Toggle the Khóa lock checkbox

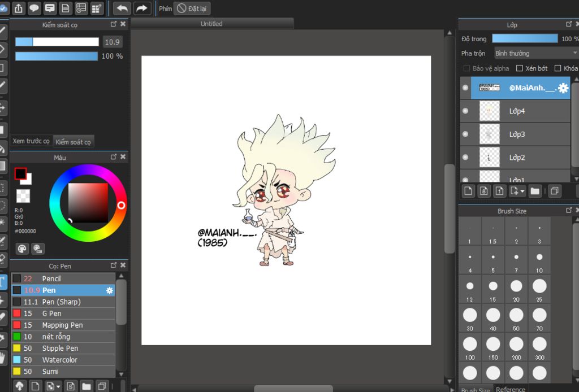pyautogui.click(x=558, y=68)
